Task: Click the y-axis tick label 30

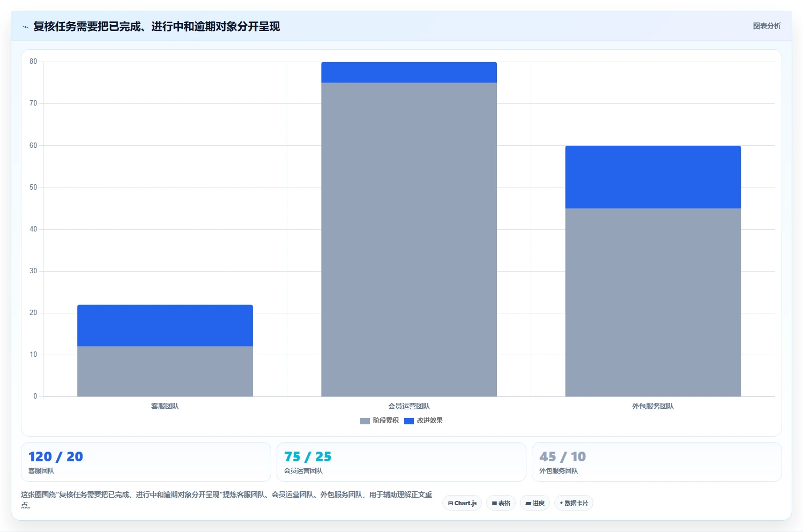Action: click(x=33, y=271)
